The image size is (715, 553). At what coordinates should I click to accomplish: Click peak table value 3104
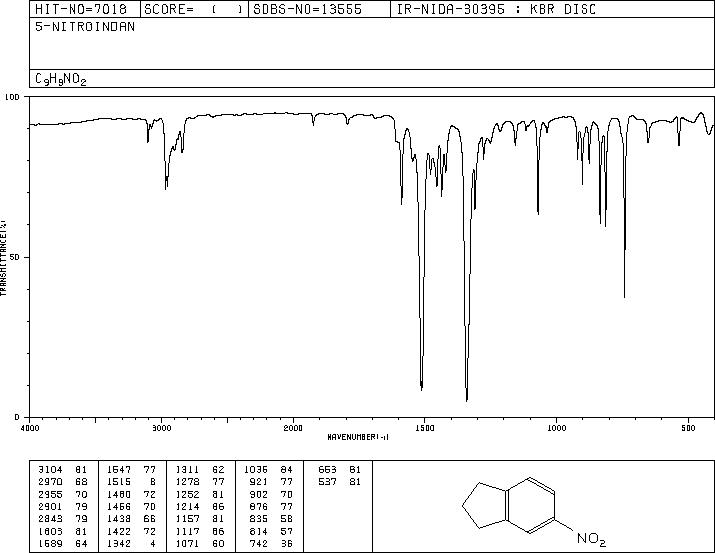coord(50,470)
